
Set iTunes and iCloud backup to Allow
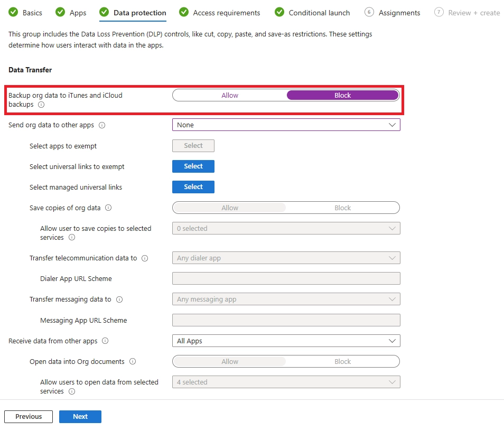(229, 95)
